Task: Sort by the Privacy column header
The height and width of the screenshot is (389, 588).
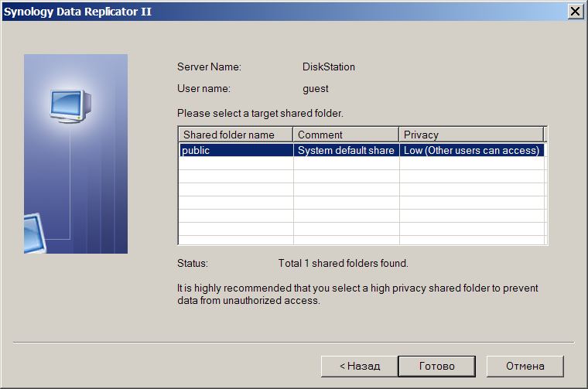Action: coord(471,135)
